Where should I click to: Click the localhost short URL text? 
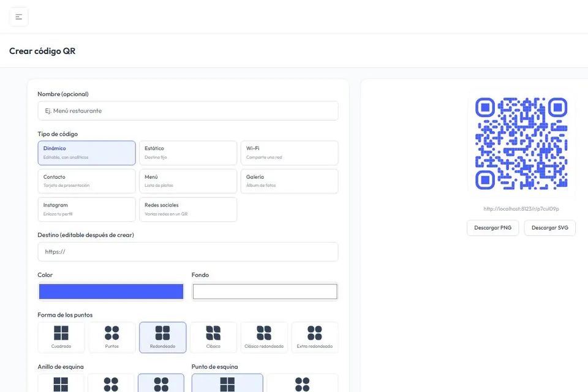(x=521, y=209)
